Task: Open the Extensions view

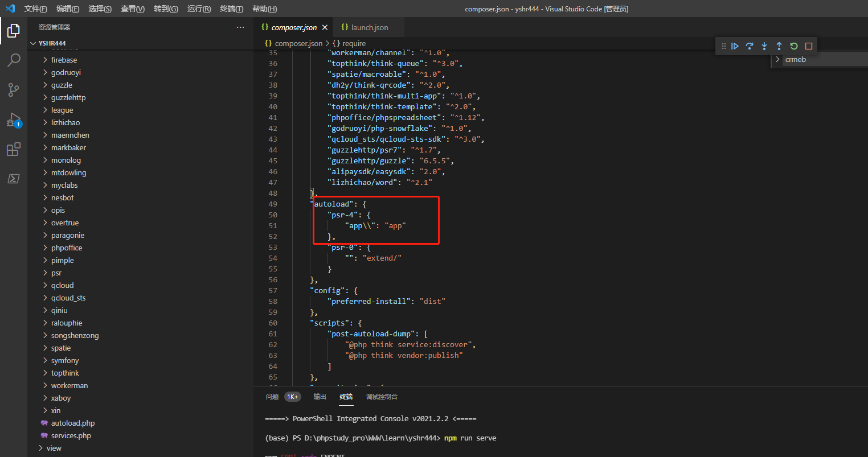Action: point(14,149)
